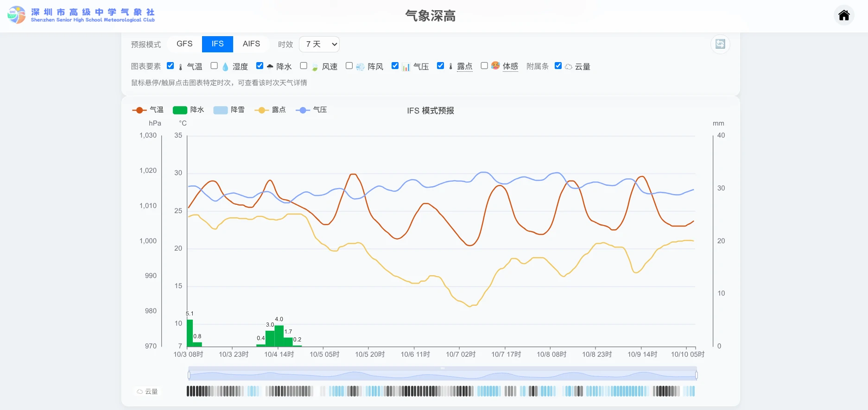Toggle the 降水 green legend marker
The image size is (868, 410).
pyautogui.click(x=180, y=110)
